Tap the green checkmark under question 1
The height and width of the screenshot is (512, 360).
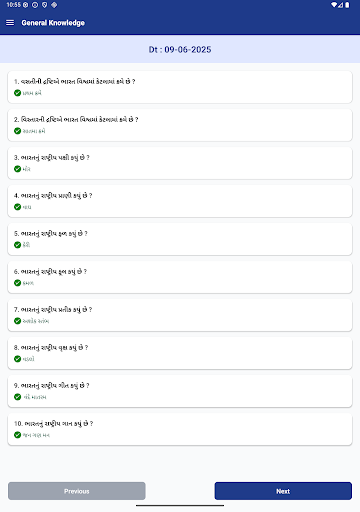pyautogui.click(x=18, y=93)
